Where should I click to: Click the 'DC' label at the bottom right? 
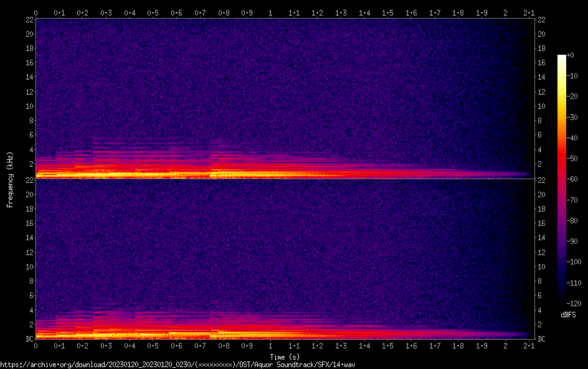542,339
